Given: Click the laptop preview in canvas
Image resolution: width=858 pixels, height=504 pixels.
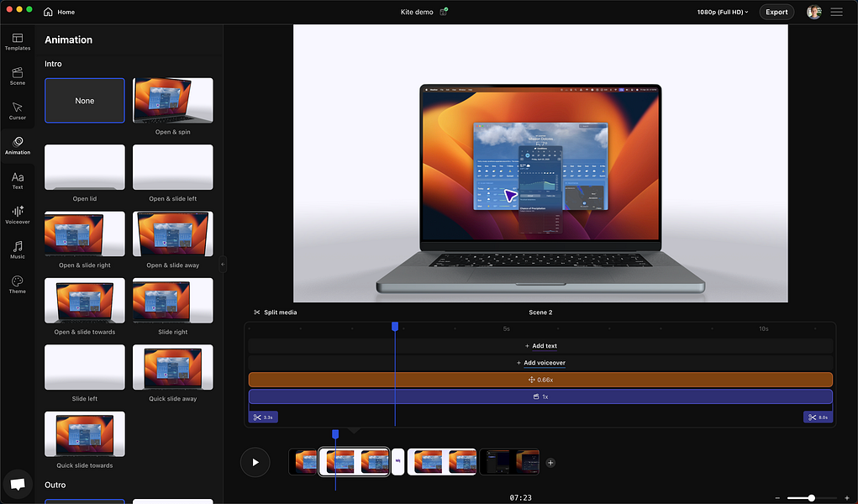Looking at the screenshot, I should (540, 189).
